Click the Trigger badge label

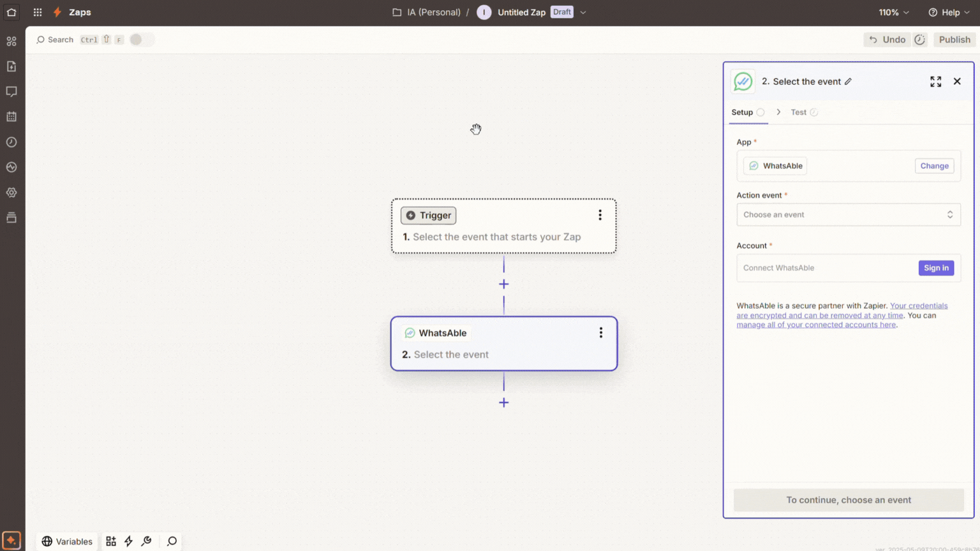[x=428, y=216]
